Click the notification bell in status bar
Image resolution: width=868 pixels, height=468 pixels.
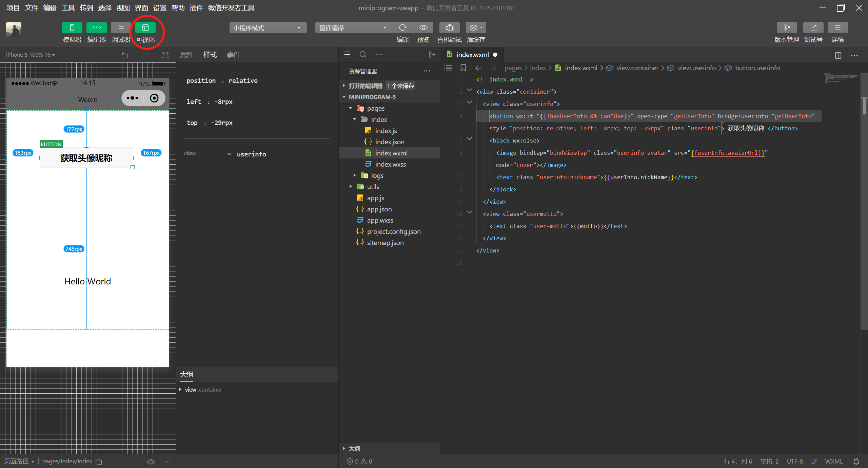point(856,461)
